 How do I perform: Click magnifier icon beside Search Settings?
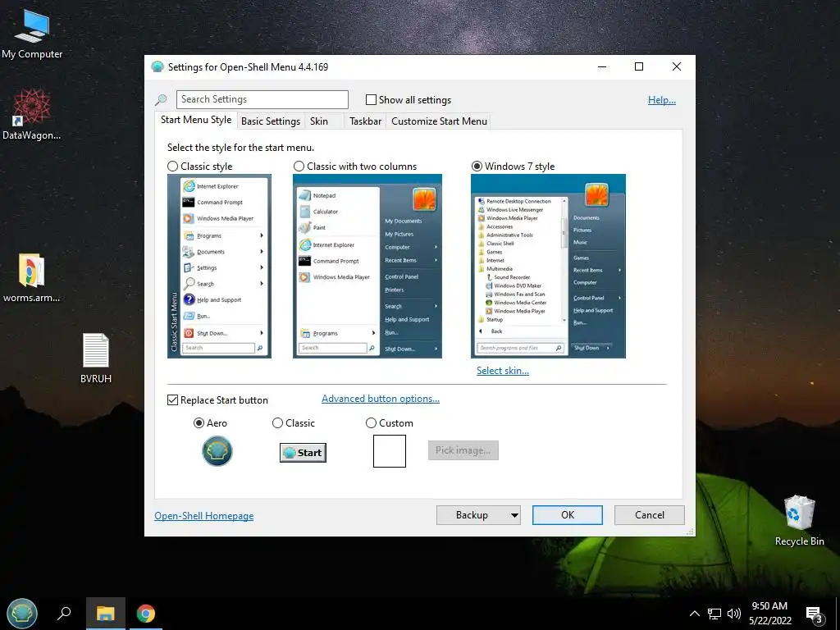point(161,99)
